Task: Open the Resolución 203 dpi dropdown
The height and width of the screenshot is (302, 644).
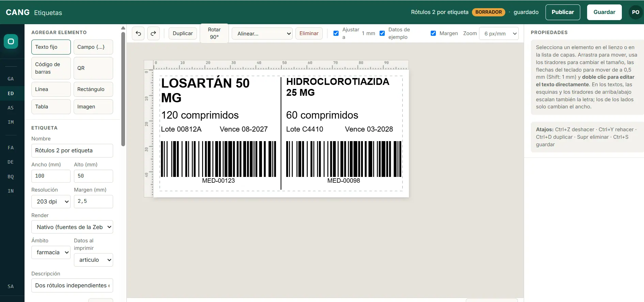Action: click(x=51, y=201)
